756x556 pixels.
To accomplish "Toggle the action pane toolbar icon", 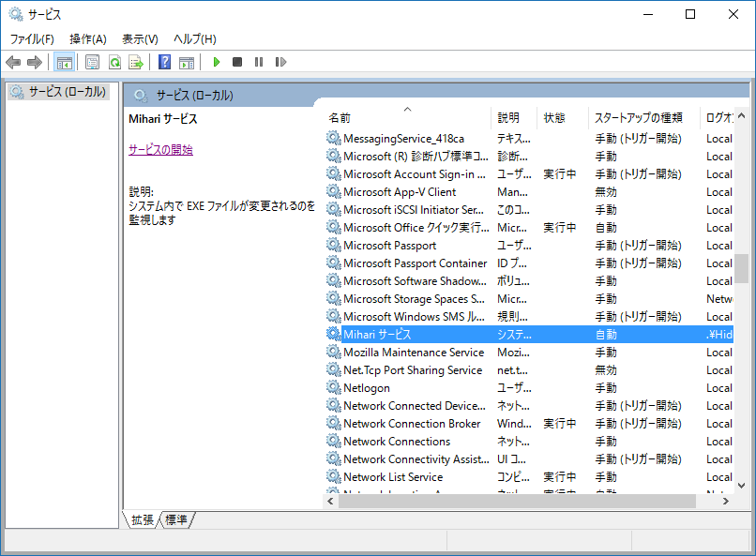I will (187, 62).
